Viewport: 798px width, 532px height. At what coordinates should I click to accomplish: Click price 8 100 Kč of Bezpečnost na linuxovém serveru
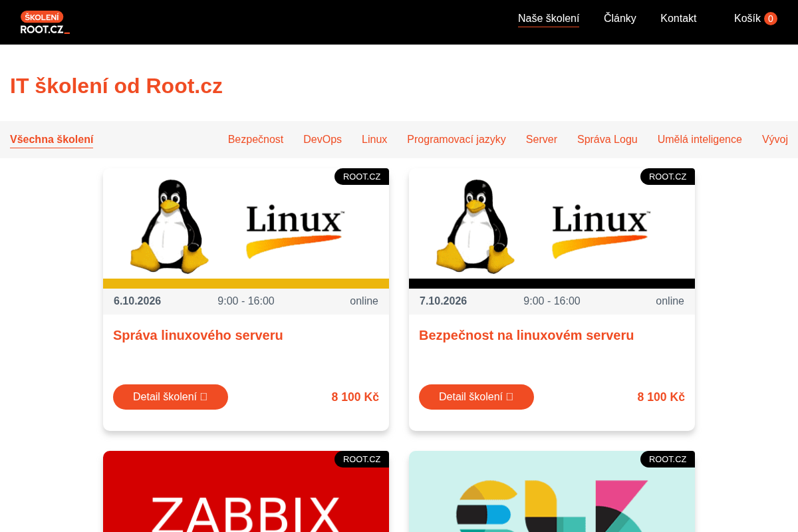click(x=661, y=397)
